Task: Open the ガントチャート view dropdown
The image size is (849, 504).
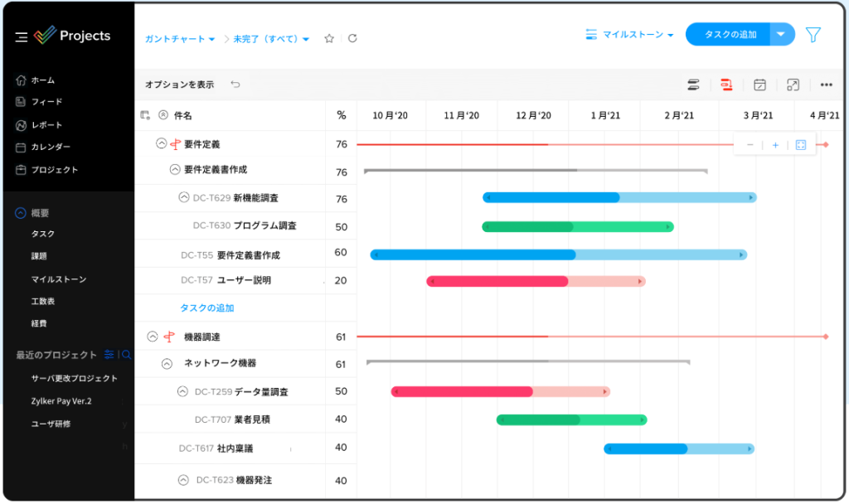Action: [180, 39]
